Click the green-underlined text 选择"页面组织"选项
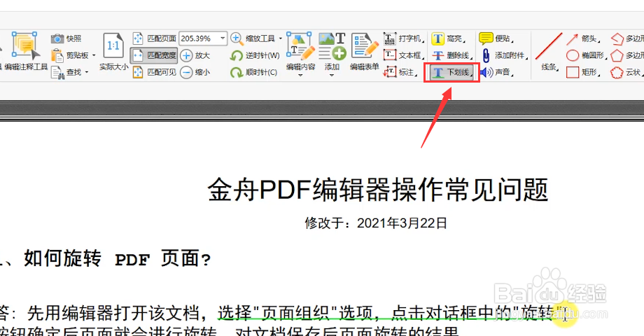This screenshot has width=644, height=336. point(295,313)
